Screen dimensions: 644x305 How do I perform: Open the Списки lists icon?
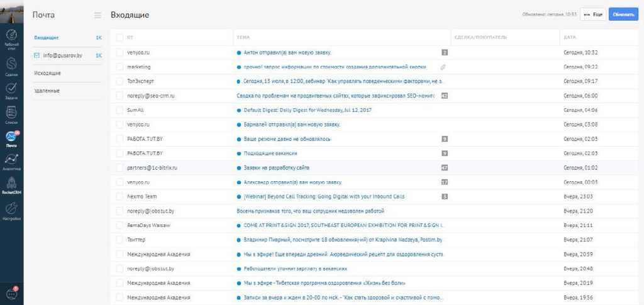point(11,114)
